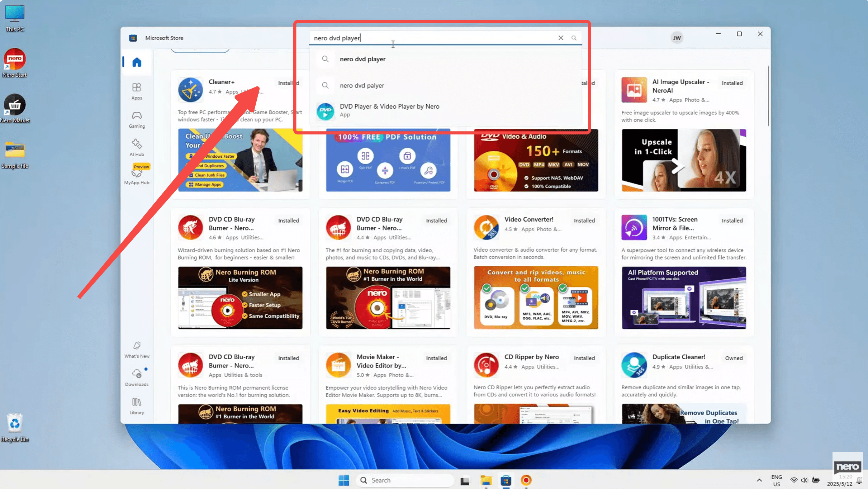This screenshot has width=868, height=489.
Task: Open Downloads in the Store sidebar
Action: pos(137,378)
